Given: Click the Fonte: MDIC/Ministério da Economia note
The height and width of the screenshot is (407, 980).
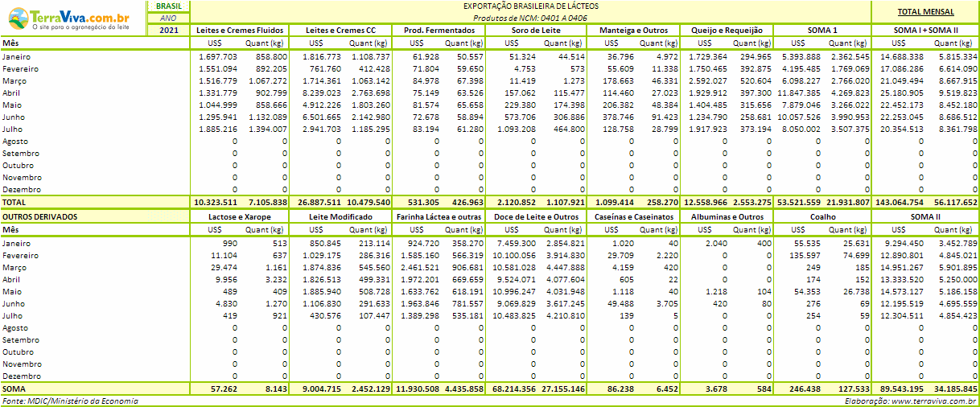Looking at the screenshot, I should pyautogui.click(x=69, y=401).
